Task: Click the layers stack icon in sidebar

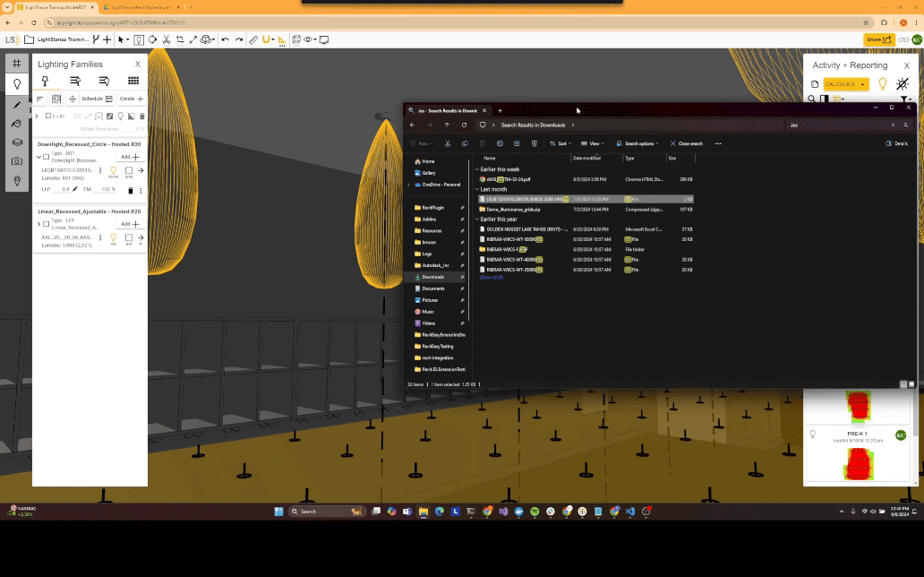Action: click(16, 142)
